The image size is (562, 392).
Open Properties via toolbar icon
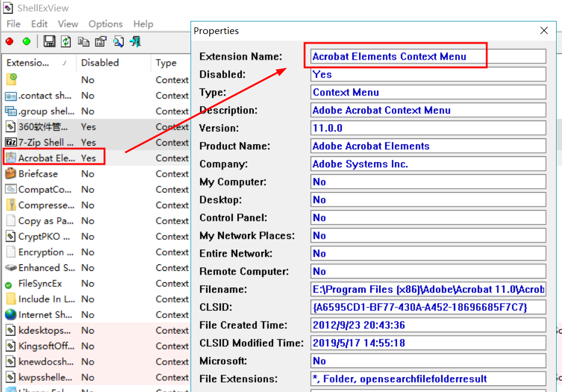(x=101, y=42)
